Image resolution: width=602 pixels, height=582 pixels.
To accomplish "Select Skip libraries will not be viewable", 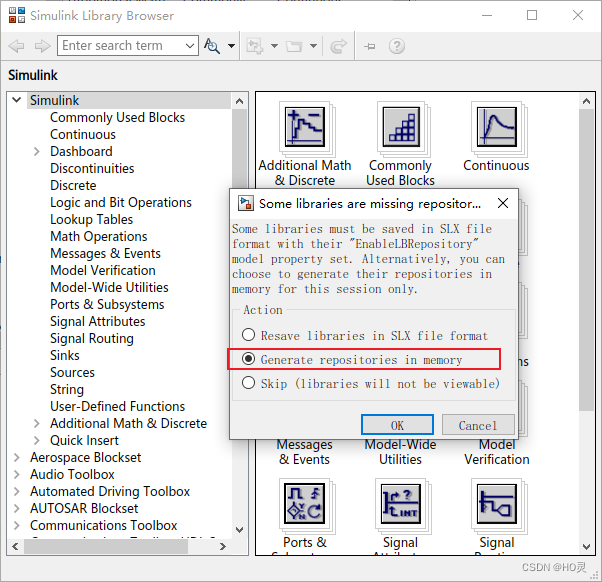I will tap(370, 384).
